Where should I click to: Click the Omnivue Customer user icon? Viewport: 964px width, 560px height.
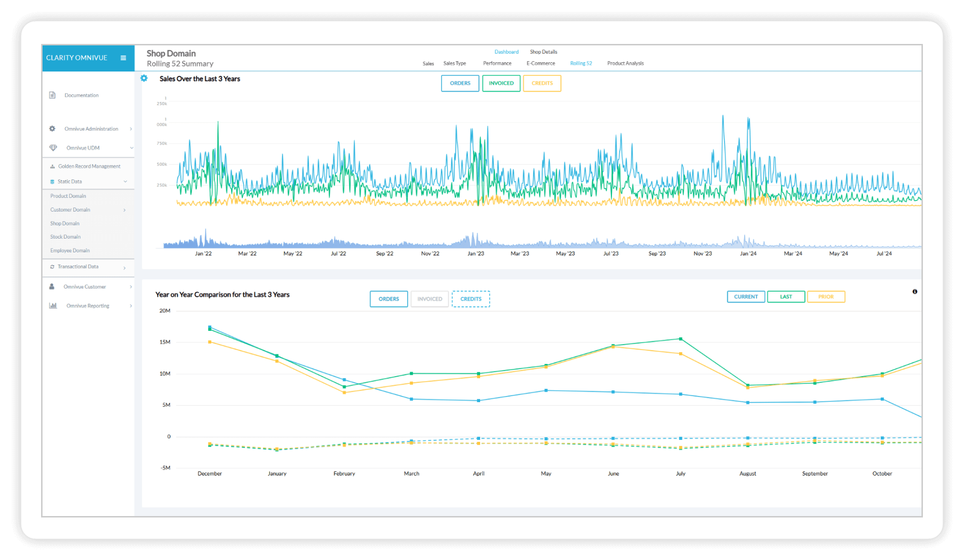pyautogui.click(x=52, y=286)
